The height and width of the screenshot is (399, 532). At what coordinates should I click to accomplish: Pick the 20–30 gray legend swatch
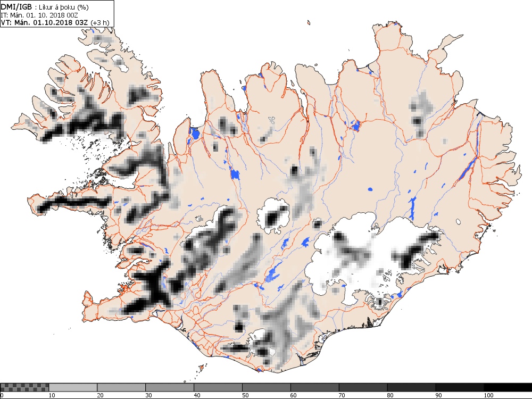click(121, 387)
